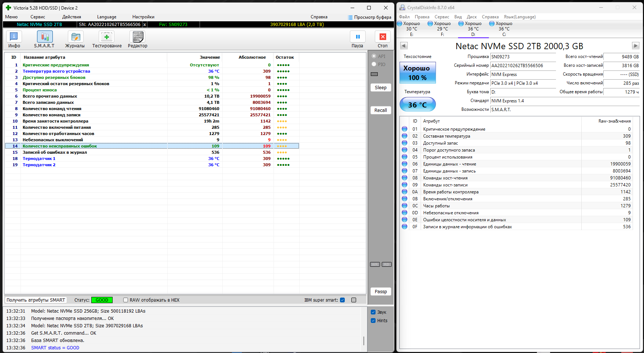
Task: Open the Тестирование tool in Victoria
Action: pos(107,39)
